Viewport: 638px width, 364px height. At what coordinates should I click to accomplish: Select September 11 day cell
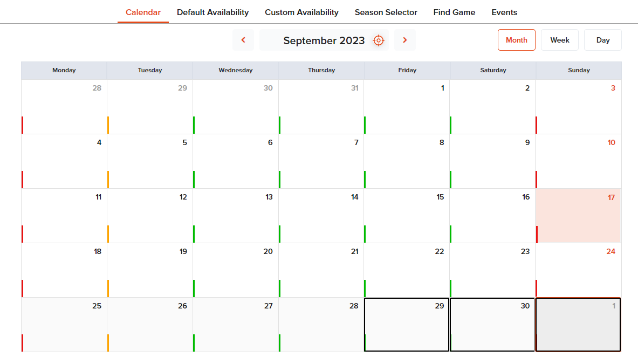coord(64,216)
